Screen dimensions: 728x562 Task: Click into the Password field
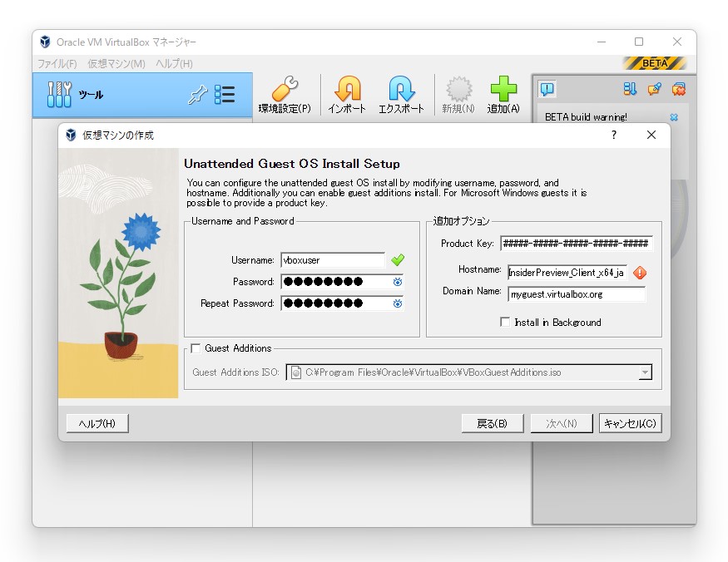342,282
